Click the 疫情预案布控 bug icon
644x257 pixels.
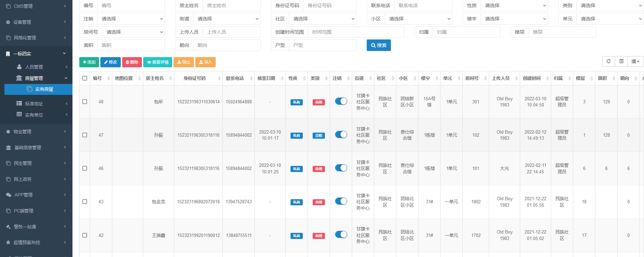tap(8, 242)
